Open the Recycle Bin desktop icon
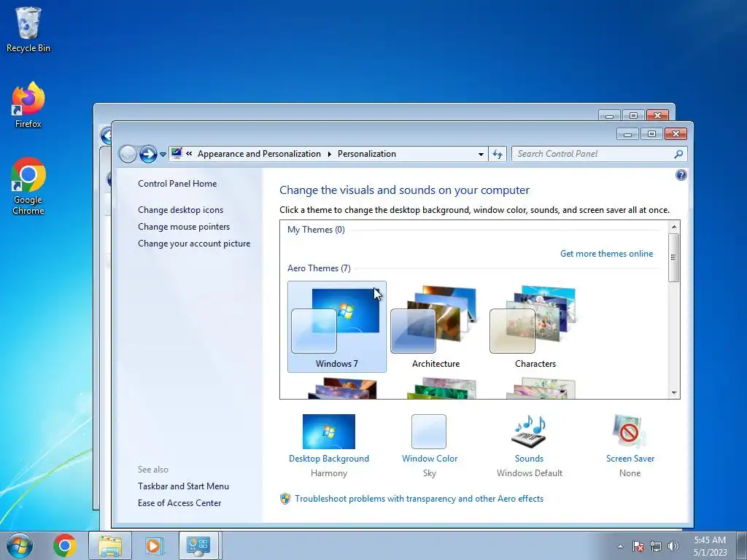Screen dimensions: 747x560 coord(28,29)
